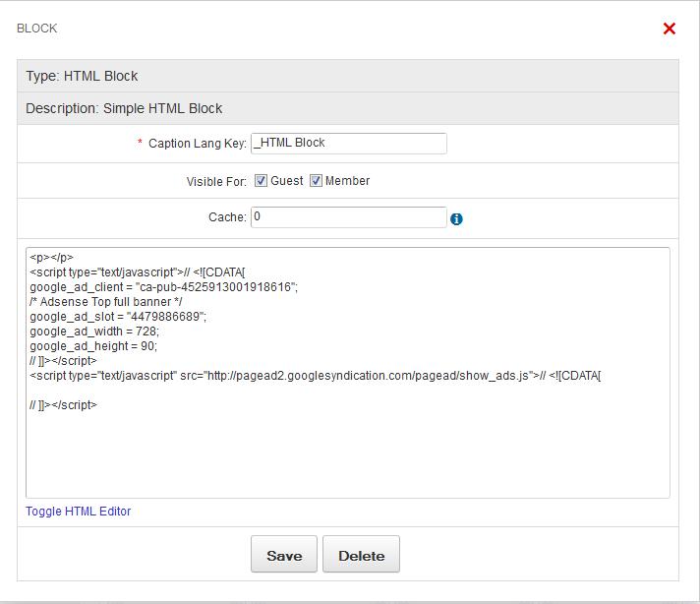Click the Guest label text

click(x=287, y=181)
